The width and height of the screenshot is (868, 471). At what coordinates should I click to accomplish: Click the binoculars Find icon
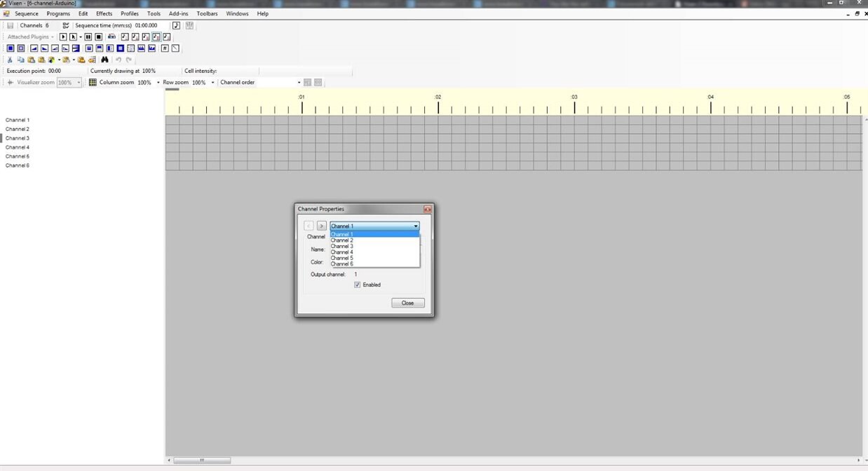104,60
